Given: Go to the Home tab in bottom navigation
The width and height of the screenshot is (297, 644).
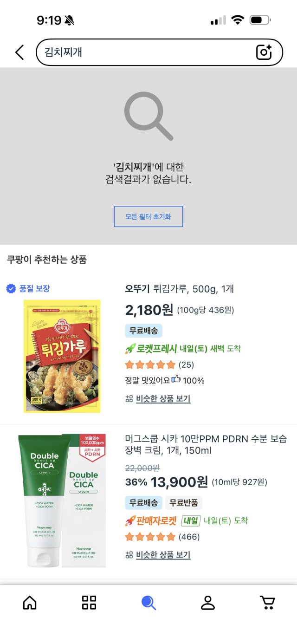Looking at the screenshot, I should (30, 602).
